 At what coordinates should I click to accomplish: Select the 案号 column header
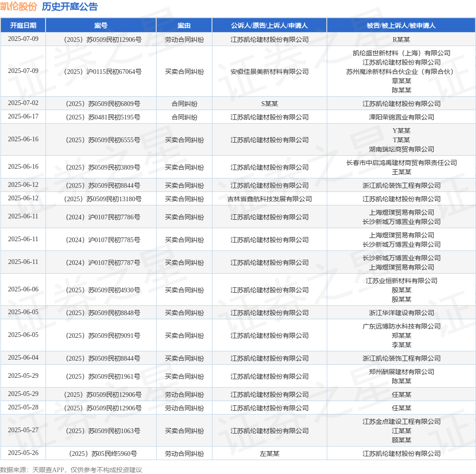tap(101, 26)
